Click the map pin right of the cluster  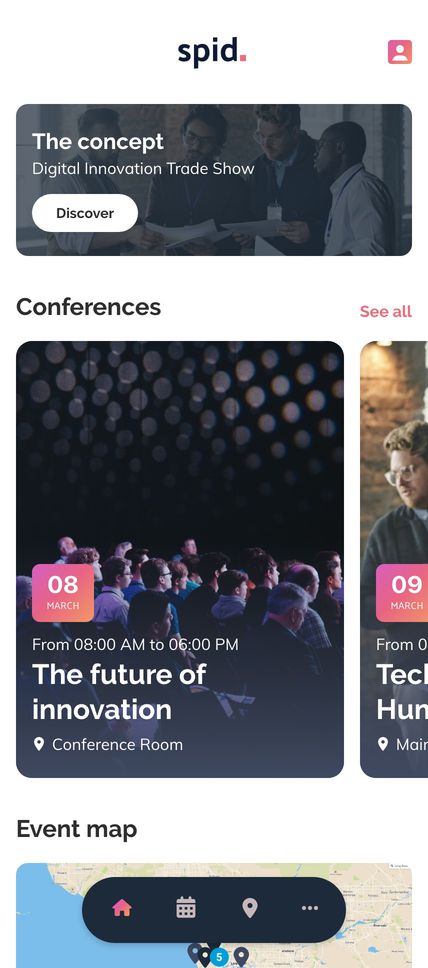coord(241,957)
